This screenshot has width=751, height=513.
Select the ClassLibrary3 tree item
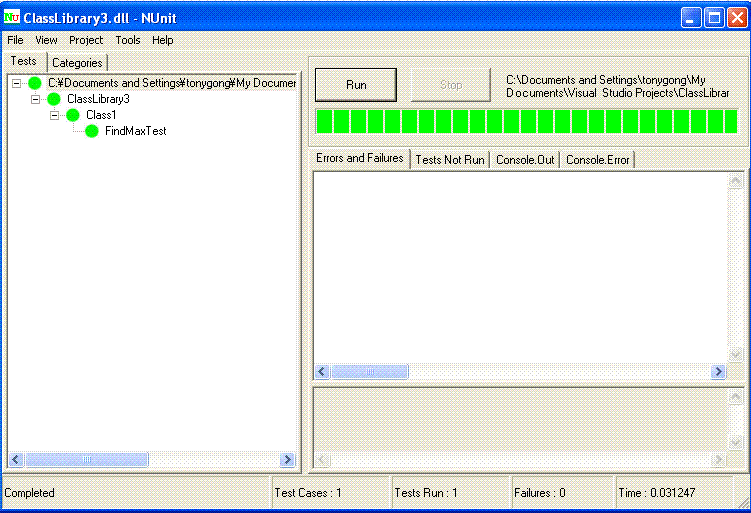(98, 99)
